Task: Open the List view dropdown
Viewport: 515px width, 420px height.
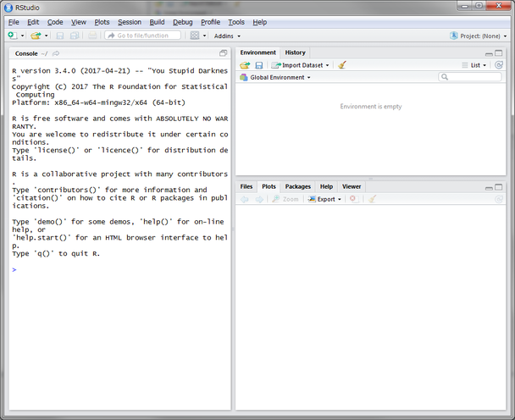Action: [x=474, y=65]
